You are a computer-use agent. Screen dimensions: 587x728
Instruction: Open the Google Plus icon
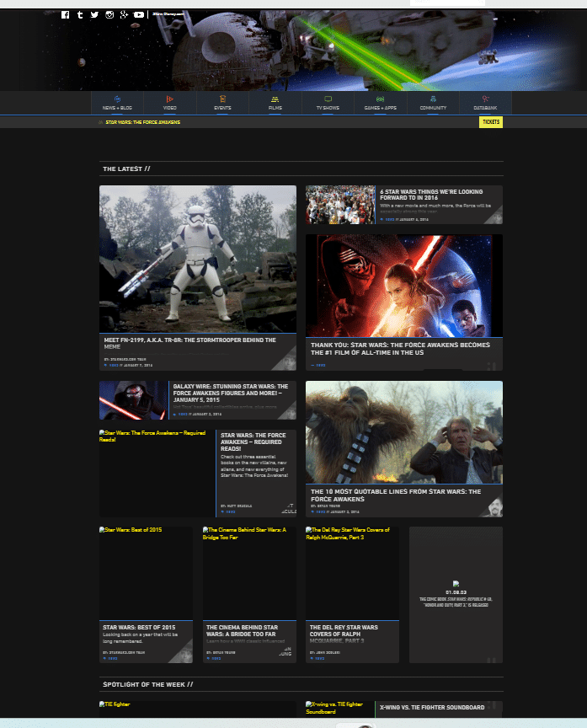point(124,14)
